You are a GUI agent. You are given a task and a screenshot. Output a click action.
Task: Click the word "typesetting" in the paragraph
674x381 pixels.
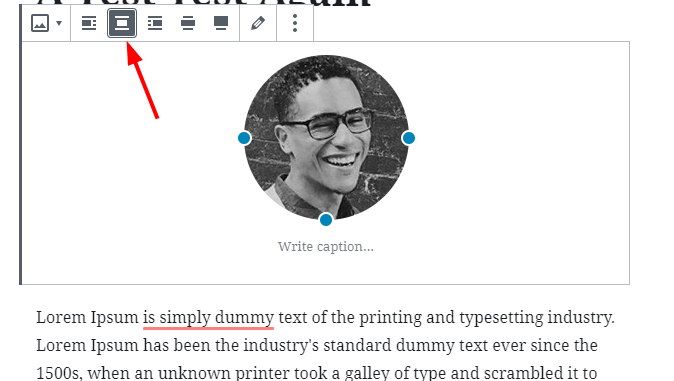pyautogui.click(x=501, y=318)
